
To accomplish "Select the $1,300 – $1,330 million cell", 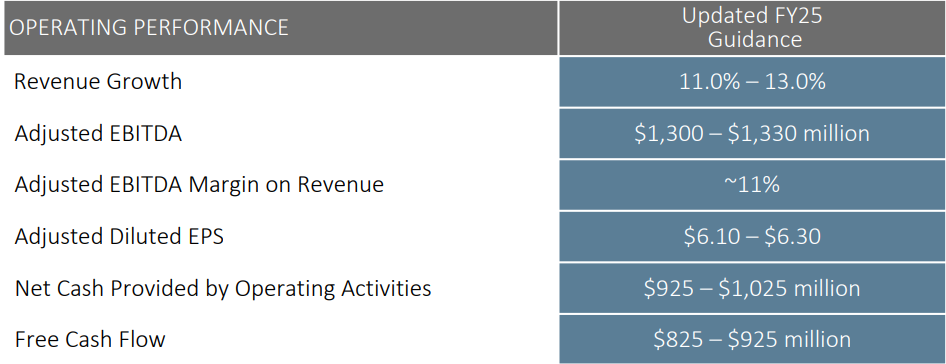I will coord(752,133).
